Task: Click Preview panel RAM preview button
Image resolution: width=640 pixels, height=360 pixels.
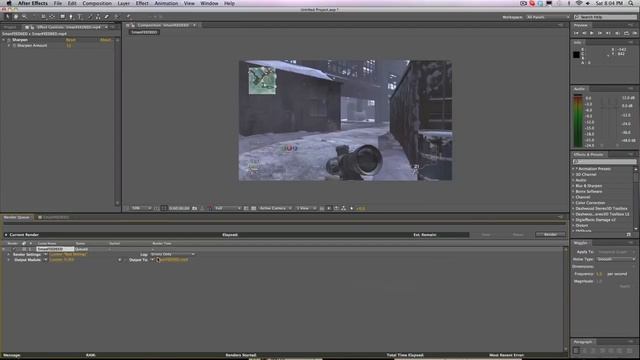Action: 634,33
